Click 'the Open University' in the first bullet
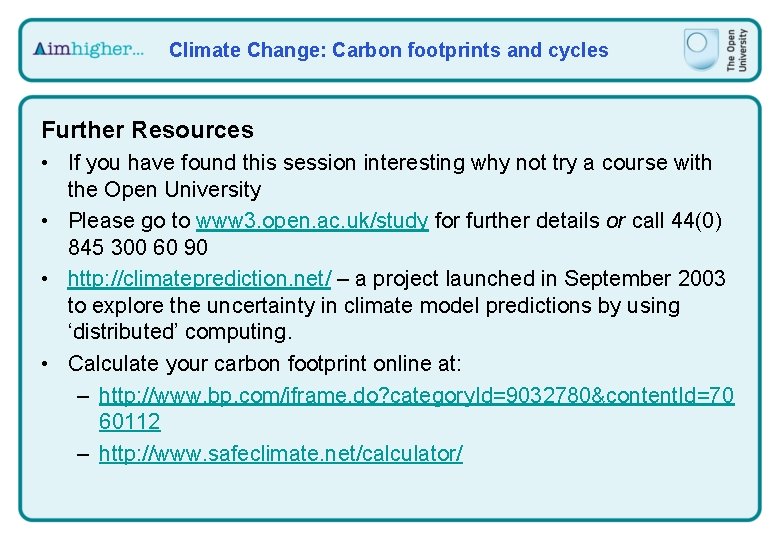780x540 pixels. (x=164, y=190)
